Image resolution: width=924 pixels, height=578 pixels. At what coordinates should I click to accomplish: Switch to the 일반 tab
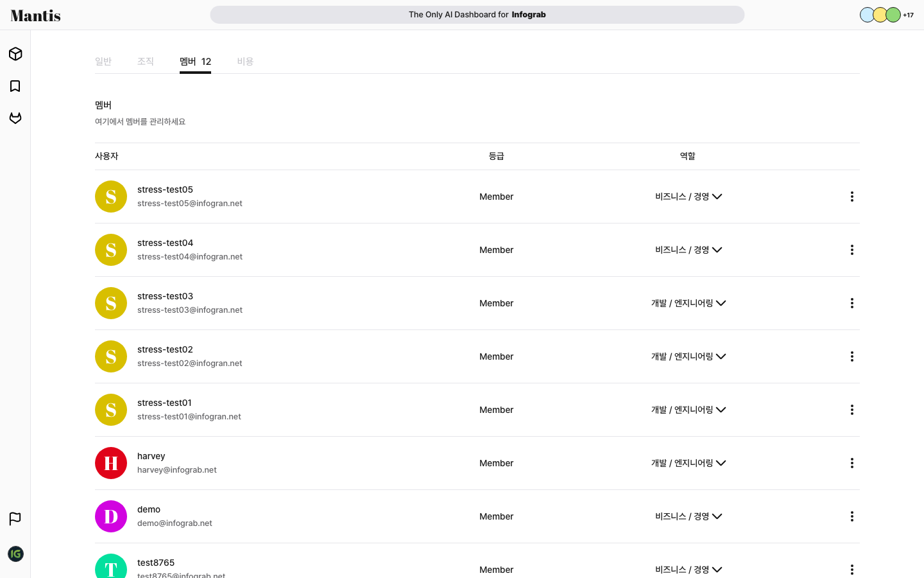click(103, 62)
